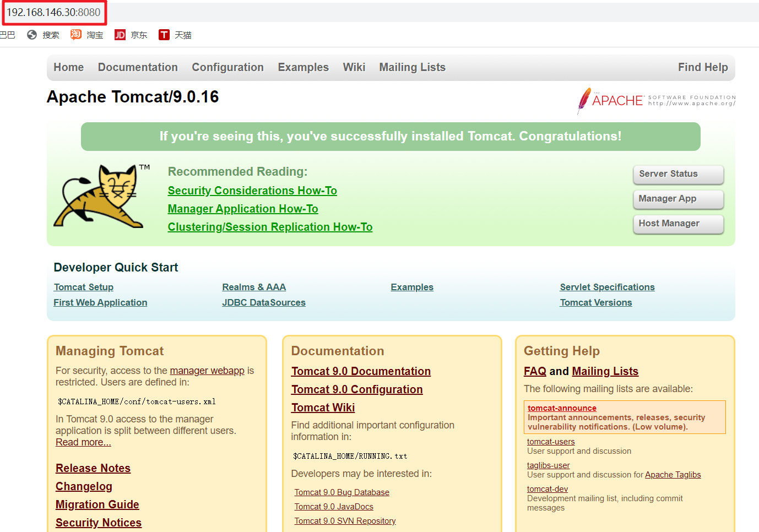759x532 pixels.
Task: Open Documentation in the top navigation
Action: click(138, 67)
